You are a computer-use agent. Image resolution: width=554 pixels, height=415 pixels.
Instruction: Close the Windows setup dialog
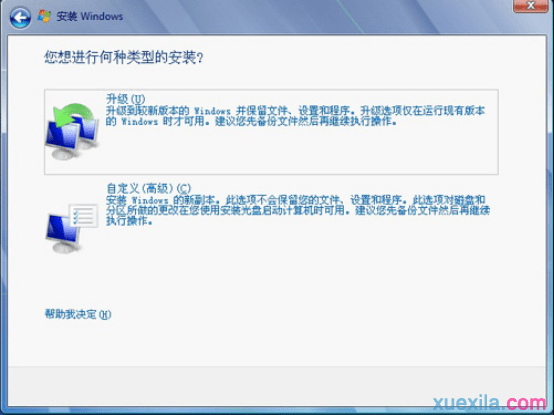530,6
